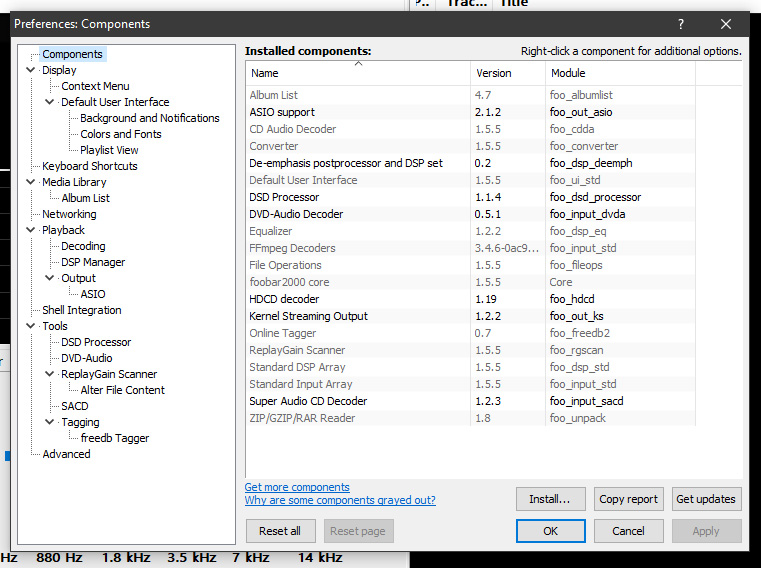
Task: Collapse the Tools tree node
Action: tap(31, 326)
